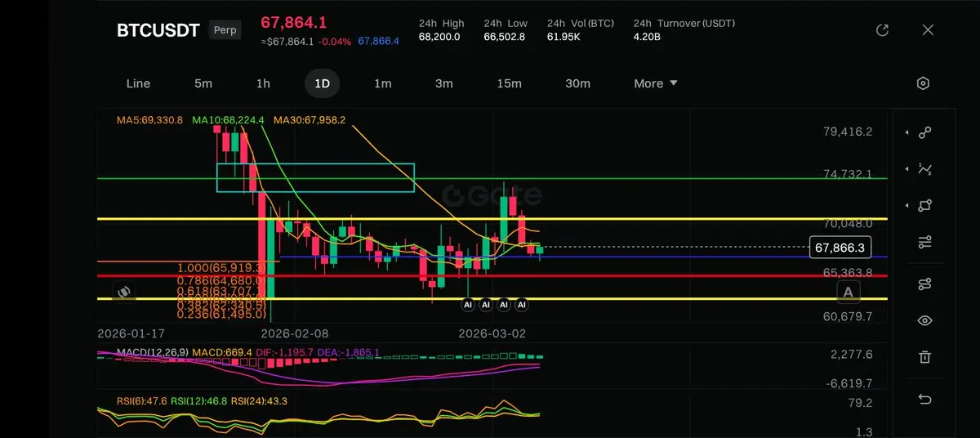Select the trend line drawing tool
The width and height of the screenshot is (980, 438).
click(924, 132)
